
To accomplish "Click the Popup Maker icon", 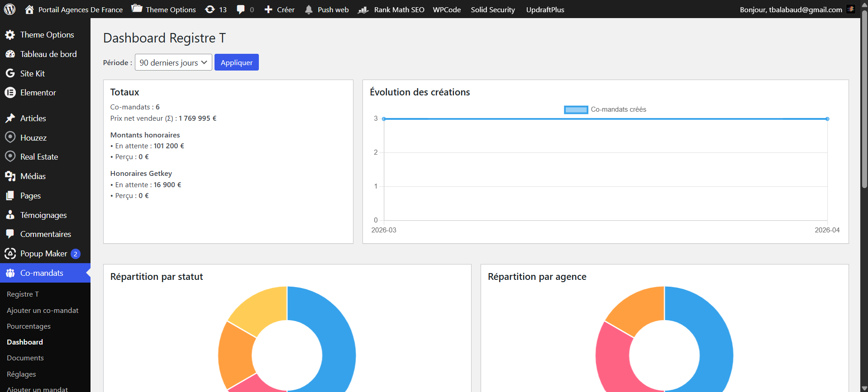I will coord(10,254).
